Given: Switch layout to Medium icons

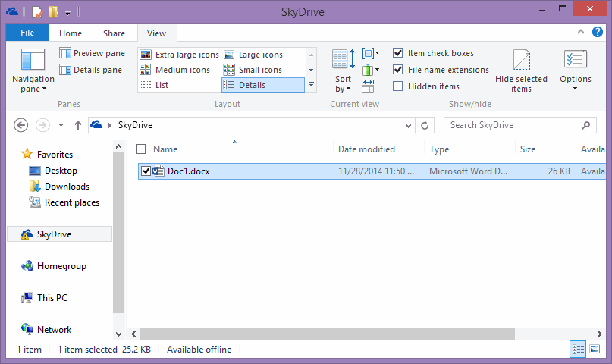Looking at the screenshot, I should point(175,70).
